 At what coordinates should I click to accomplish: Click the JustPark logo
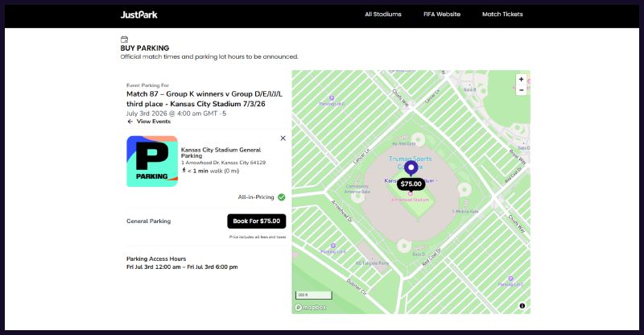coord(138,14)
